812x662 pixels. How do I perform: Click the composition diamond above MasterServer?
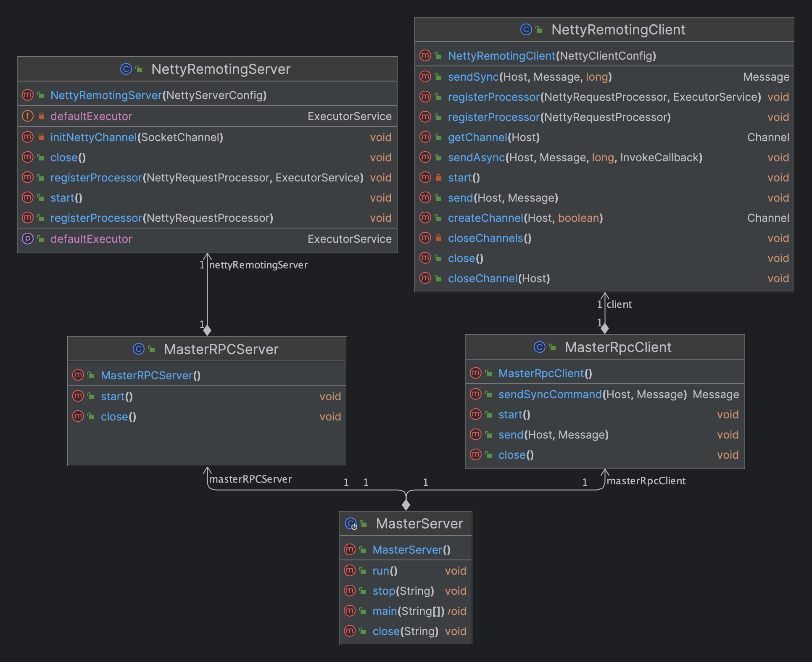point(406,504)
